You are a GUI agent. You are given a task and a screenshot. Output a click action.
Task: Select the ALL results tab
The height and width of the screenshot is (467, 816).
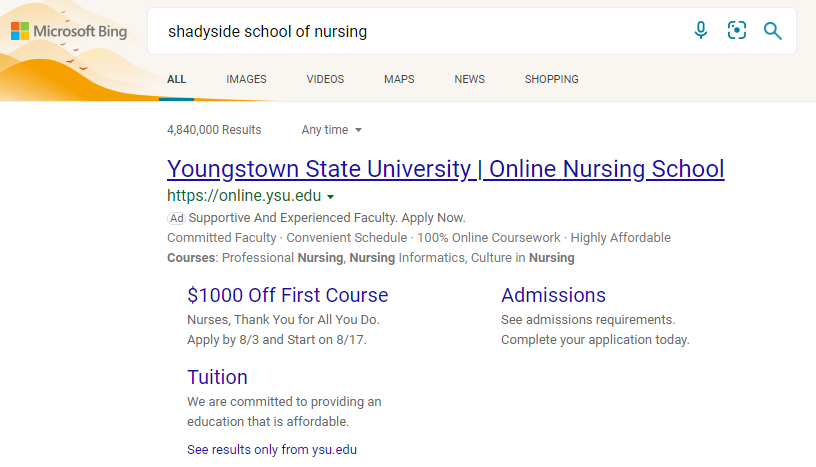pyautogui.click(x=176, y=79)
